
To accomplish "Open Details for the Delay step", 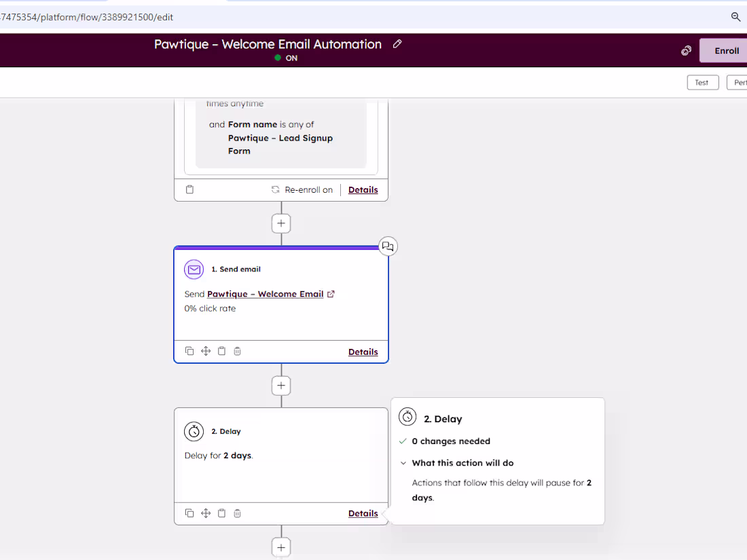I will (363, 513).
